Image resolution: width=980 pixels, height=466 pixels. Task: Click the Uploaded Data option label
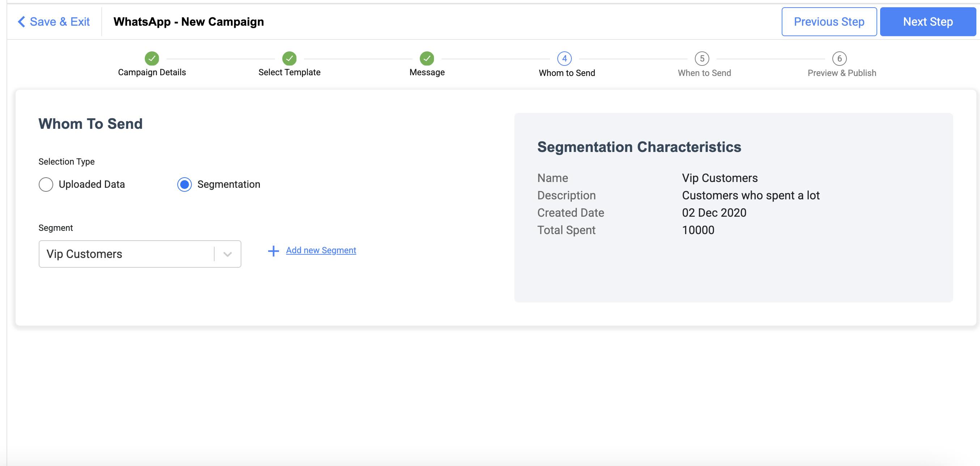92,185
